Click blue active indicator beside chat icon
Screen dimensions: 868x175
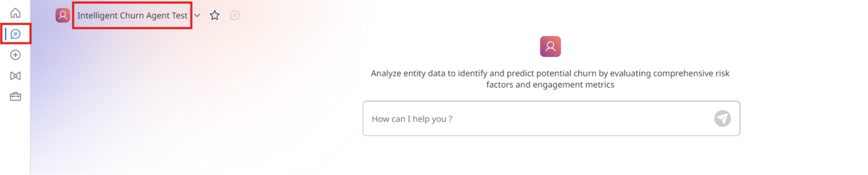coord(6,34)
